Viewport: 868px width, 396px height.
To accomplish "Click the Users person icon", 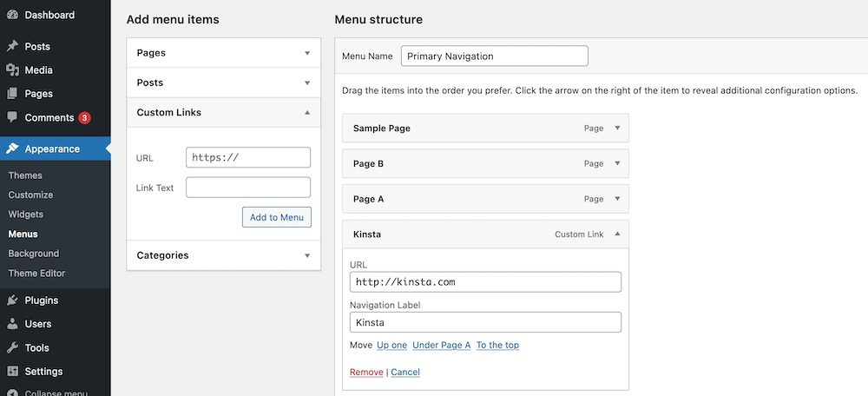I will [12, 324].
